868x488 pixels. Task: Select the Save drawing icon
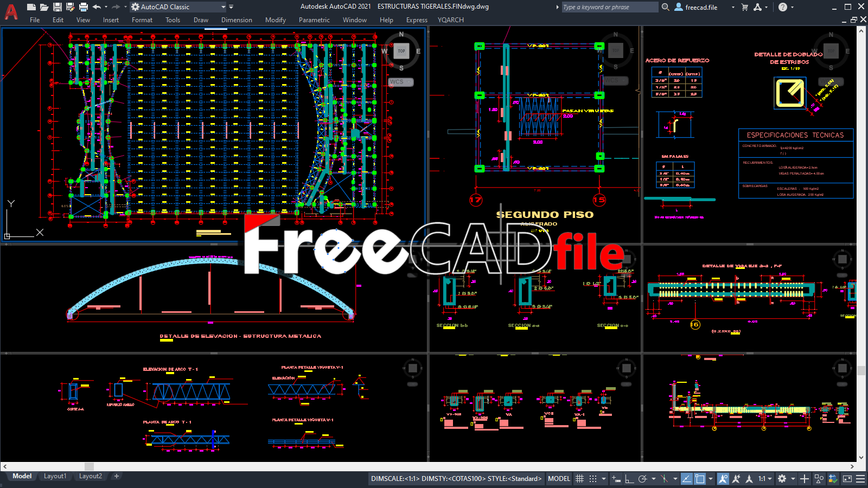click(56, 7)
